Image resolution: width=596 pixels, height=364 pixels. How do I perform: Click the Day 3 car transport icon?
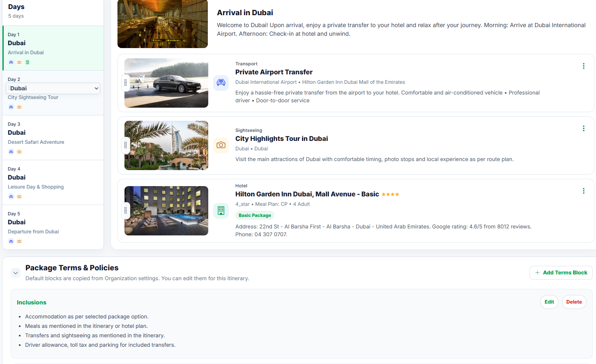coord(11,152)
